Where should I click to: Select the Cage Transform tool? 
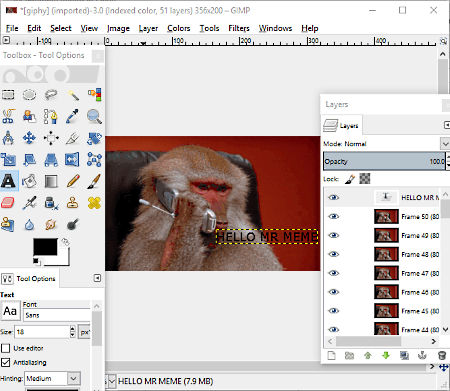click(94, 159)
